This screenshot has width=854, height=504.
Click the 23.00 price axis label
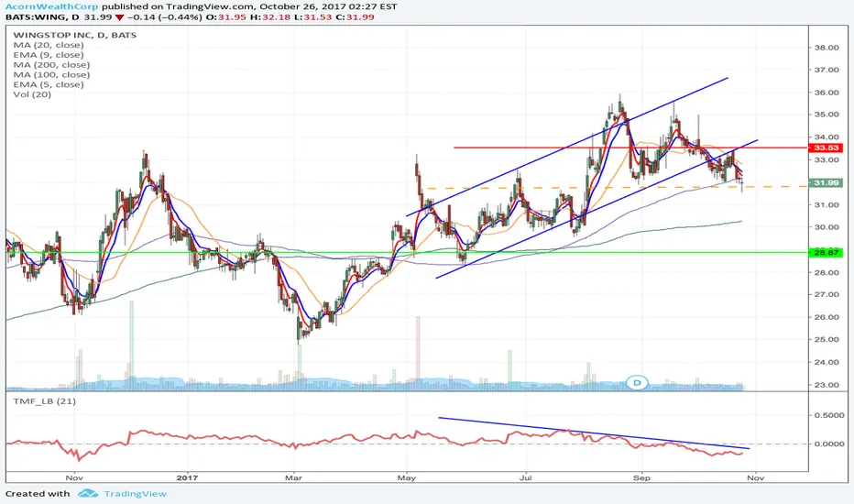[x=826, y=385]
